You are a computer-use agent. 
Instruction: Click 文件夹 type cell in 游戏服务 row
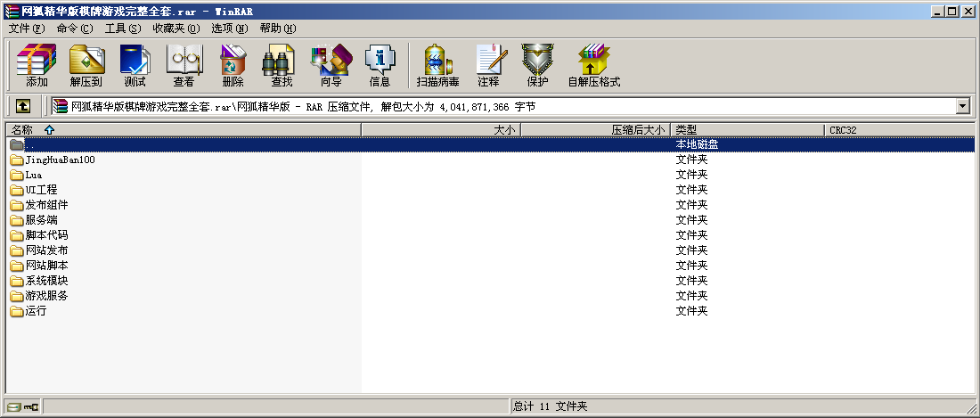(692, 296)
